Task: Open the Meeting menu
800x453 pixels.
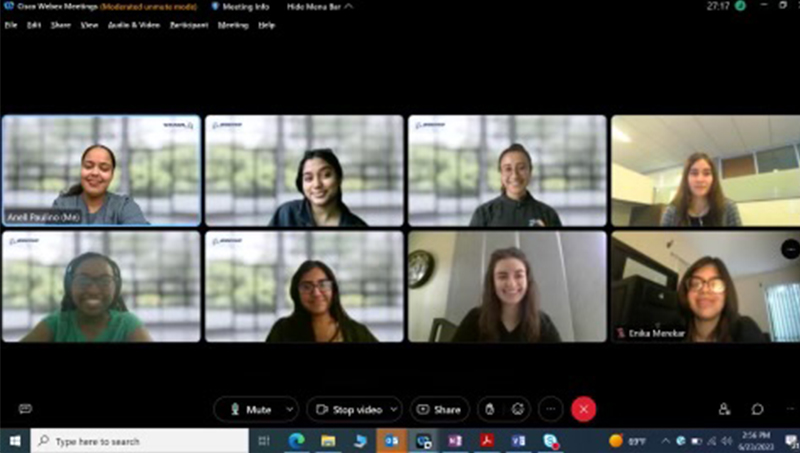Action: coord(233,25)
